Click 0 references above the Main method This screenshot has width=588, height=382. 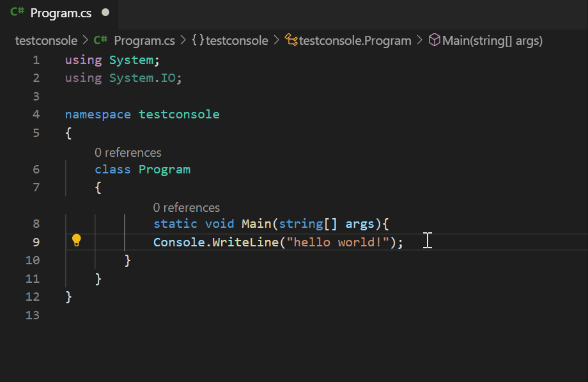(x=186, y=207)
